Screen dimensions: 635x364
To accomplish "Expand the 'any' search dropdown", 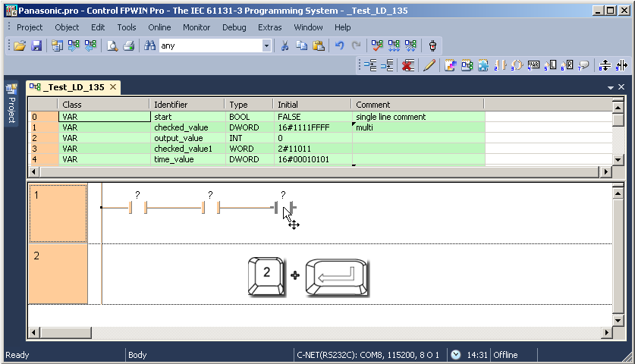I will coord(266,45).
